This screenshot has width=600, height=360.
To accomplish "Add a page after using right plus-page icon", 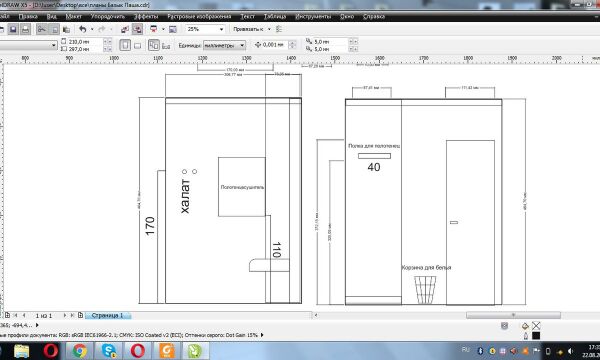I will [x=80, y=315].
